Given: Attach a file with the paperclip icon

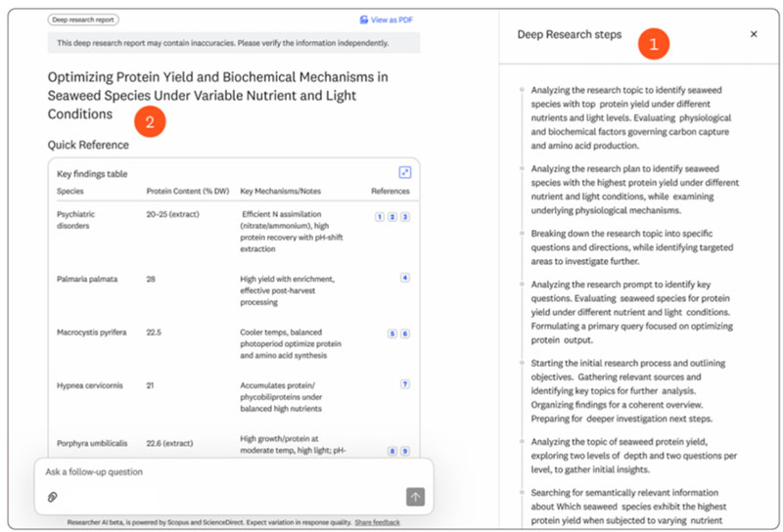Looking at the screenshot, I should (x=53, y=498).
